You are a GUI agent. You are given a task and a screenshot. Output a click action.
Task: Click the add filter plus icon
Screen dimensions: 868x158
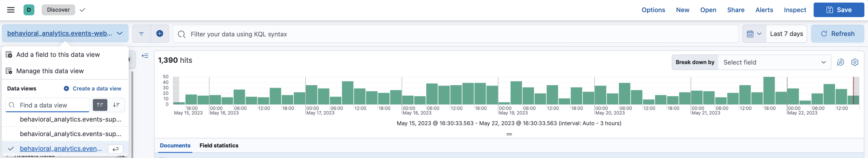click(160, 34)
